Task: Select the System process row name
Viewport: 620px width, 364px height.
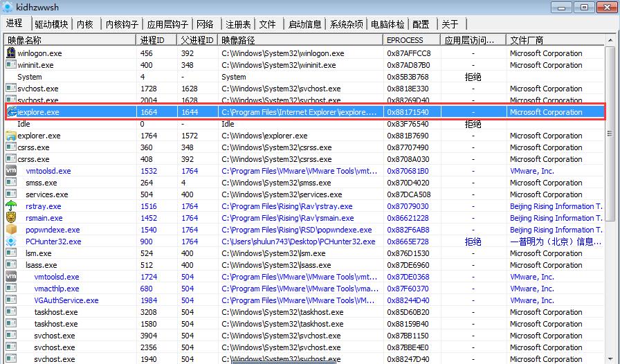Action: [30, 77]
